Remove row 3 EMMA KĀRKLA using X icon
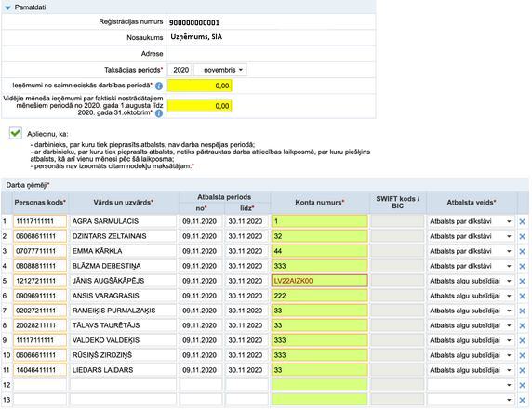Image resolution: width=532 pixels, height=410 pixels. pyautogui.click(x=522, y=252)
